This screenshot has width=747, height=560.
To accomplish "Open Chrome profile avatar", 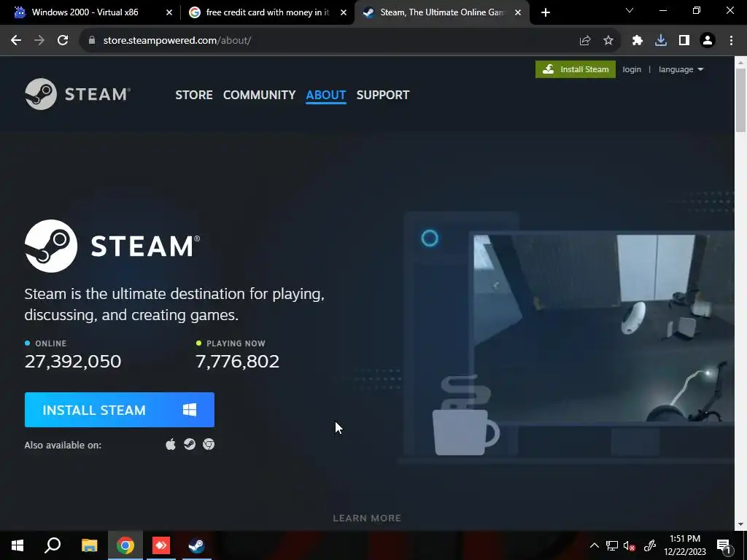I will [x=708, y=41].
